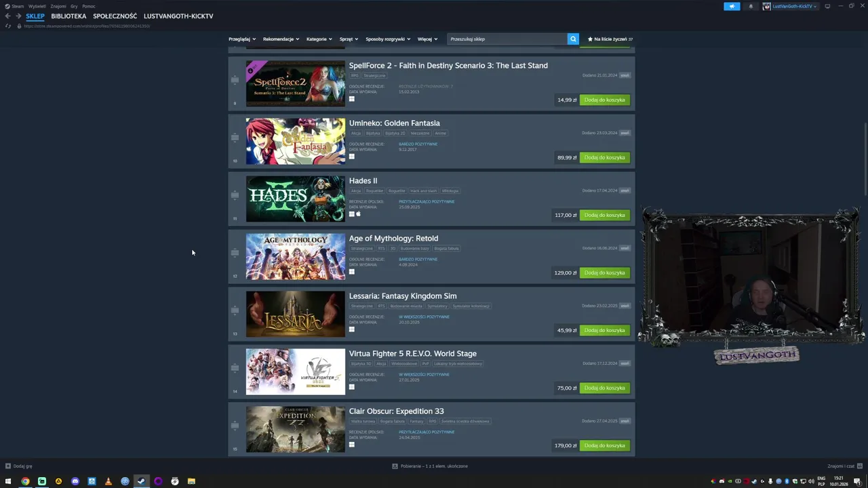Image resolution: width=868 pixels, height=488 pixels.
Task: Click the Apple platform icon on Hades II
Action: coord(358,214)
